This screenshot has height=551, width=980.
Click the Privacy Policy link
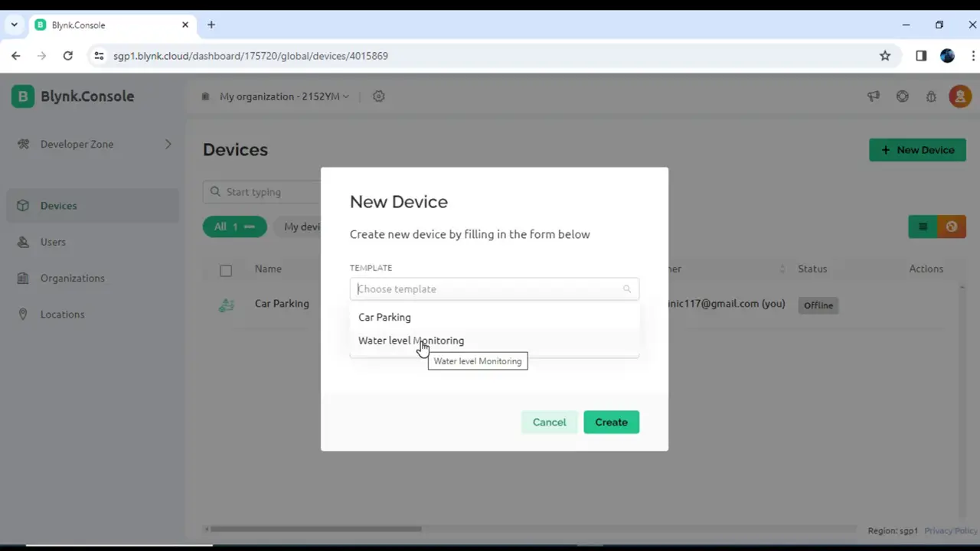pyautogui.click(x=950, y=531)
